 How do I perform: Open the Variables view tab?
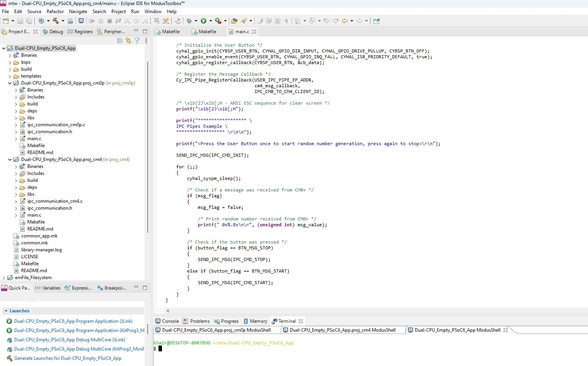click(x=47, y=288)
